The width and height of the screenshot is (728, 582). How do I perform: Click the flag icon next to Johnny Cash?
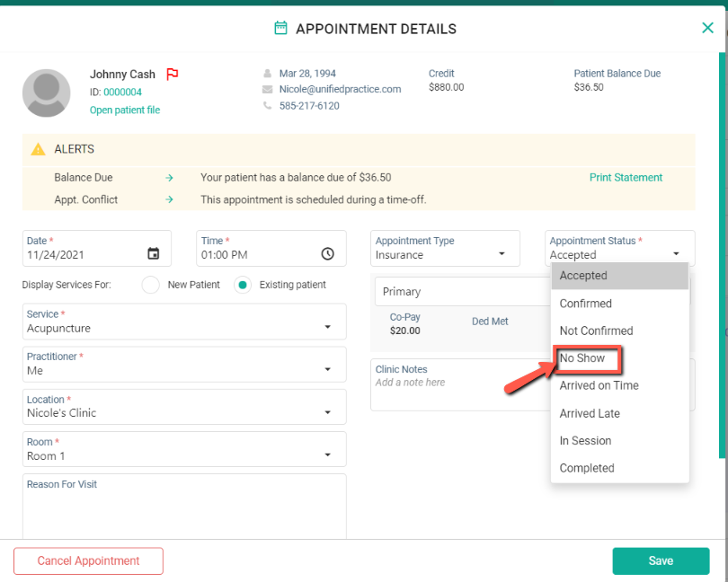tap(172, 74)
